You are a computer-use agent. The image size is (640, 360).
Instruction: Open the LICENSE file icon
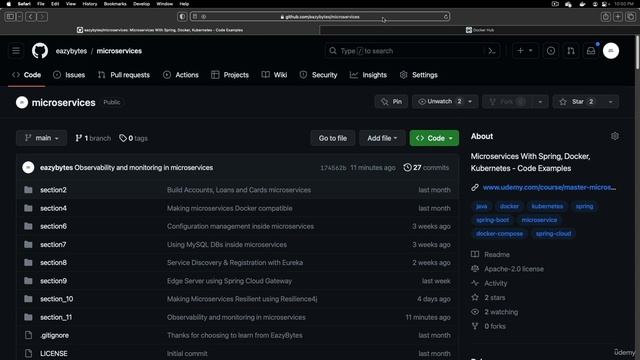28,353
